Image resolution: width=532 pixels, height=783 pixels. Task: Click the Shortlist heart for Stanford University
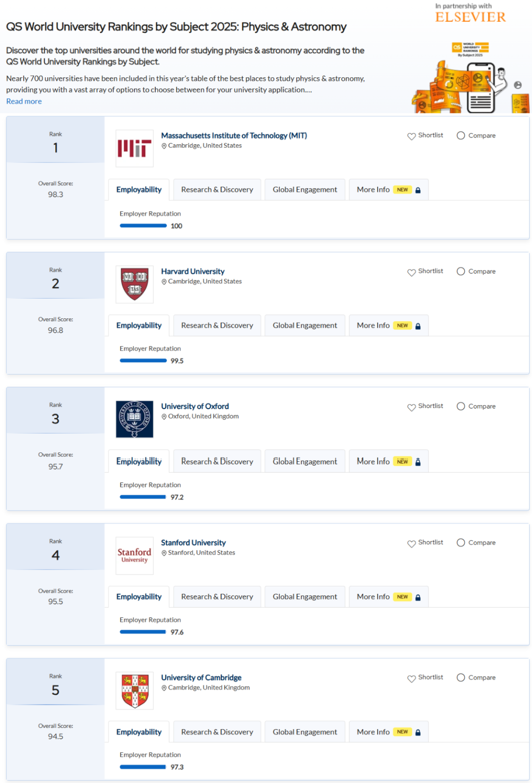[411, 543]
